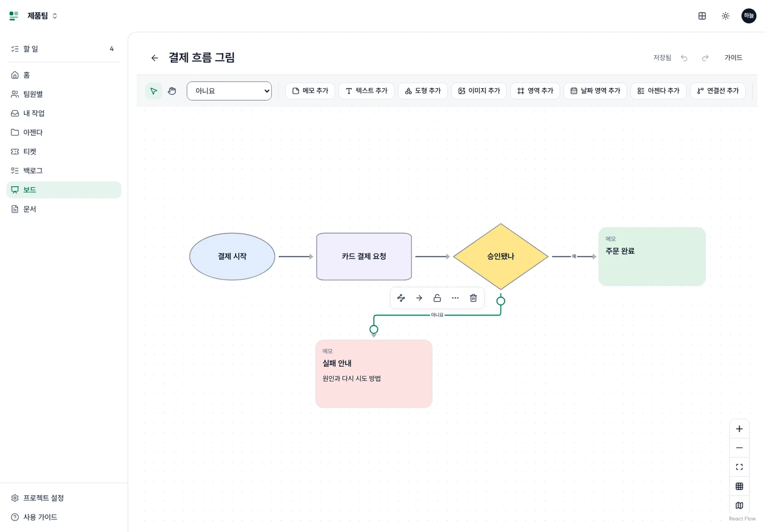This screenshot has height=532, width=766.
Task: Toggle the grid icon in canvas controls
Action: (x=739, y=486)
